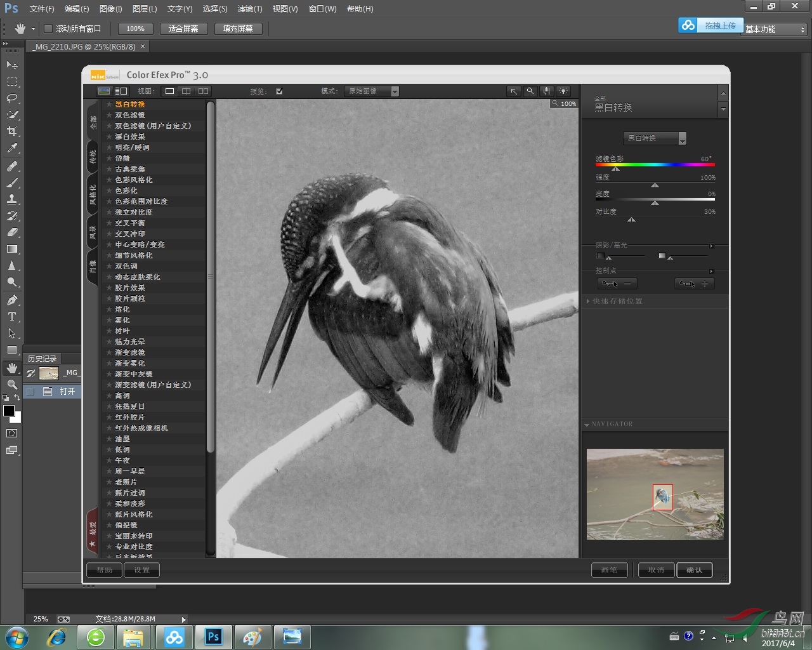Select the Zoom tool in Photoshop toolbar

tap(12, 384)
